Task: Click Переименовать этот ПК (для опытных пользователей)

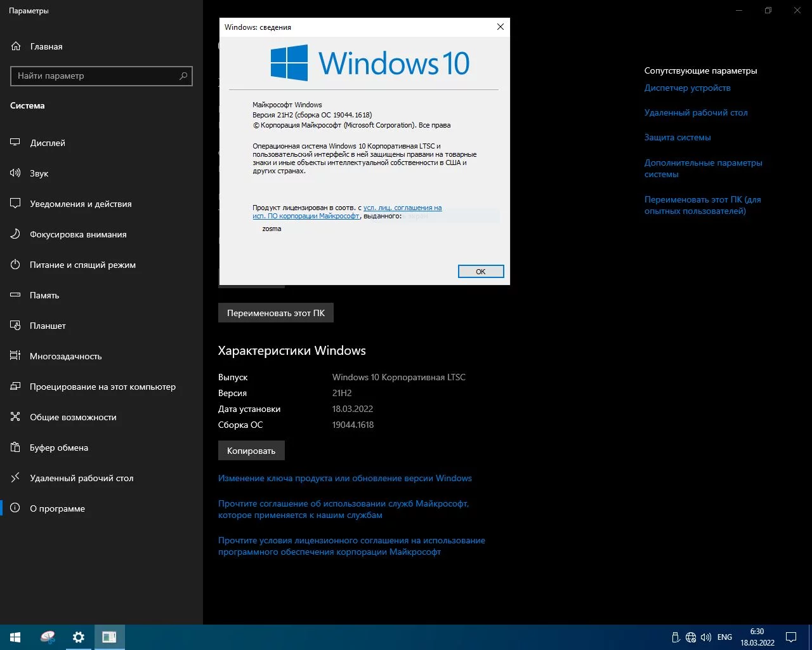Action: coord(703,205)
